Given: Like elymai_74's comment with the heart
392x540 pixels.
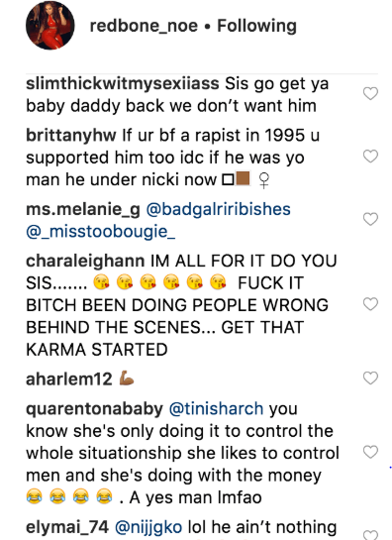Looking at the screenshot, I should click(x=370, y=535).
